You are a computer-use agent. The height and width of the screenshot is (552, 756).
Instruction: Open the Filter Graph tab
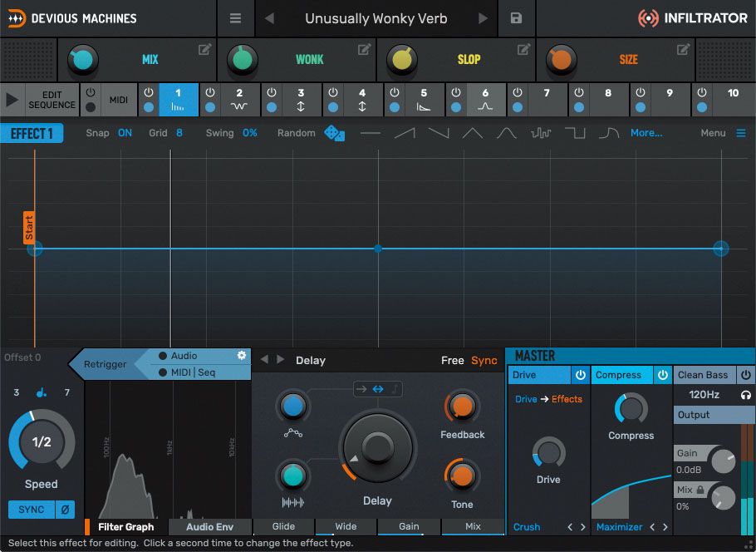click(125, 527)
